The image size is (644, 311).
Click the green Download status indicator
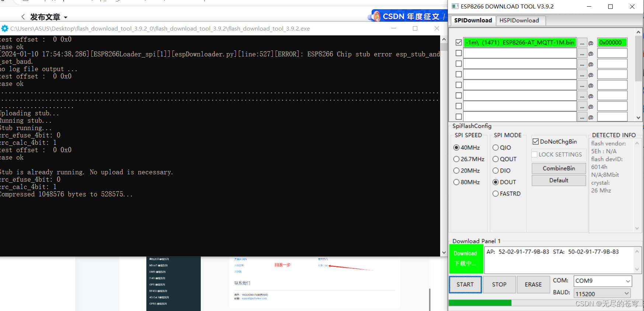[466, 258]
